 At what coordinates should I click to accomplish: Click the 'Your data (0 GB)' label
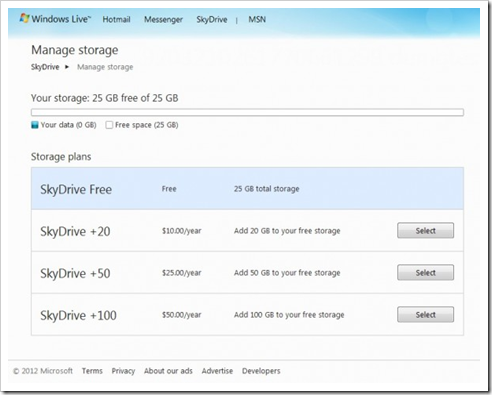[69, 125]
